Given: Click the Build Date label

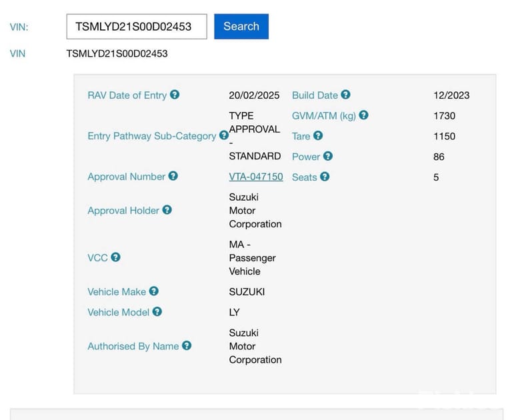Looking at the screenshot, I should pos(315,95).
